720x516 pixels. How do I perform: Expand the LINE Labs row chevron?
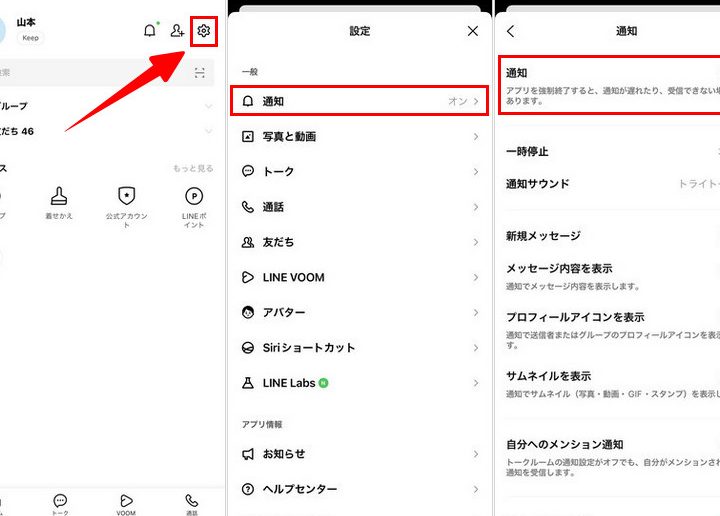click(476, 383)
